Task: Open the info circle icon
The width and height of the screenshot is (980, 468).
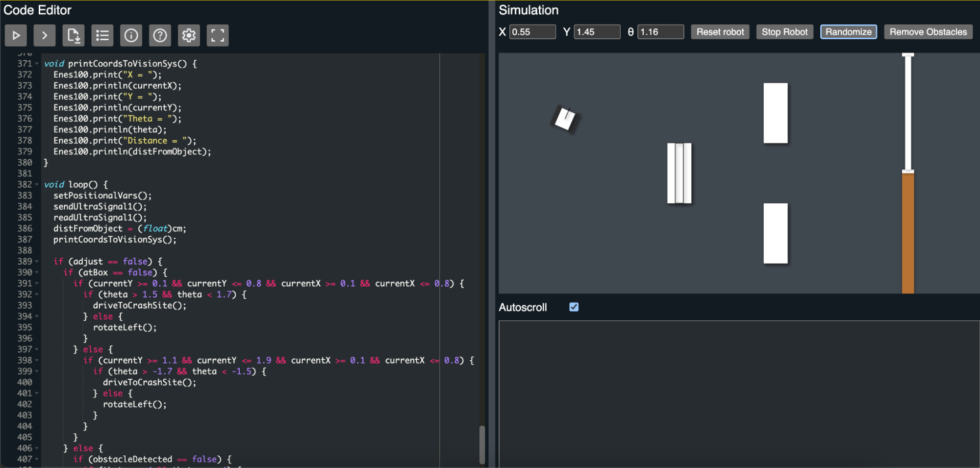Action: (131, 35)
